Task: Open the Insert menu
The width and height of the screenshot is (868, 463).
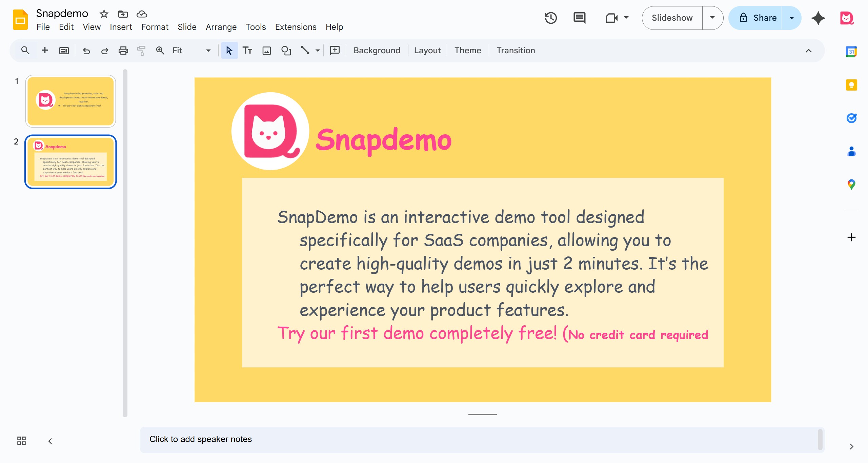Action: [x=121, y=27]
